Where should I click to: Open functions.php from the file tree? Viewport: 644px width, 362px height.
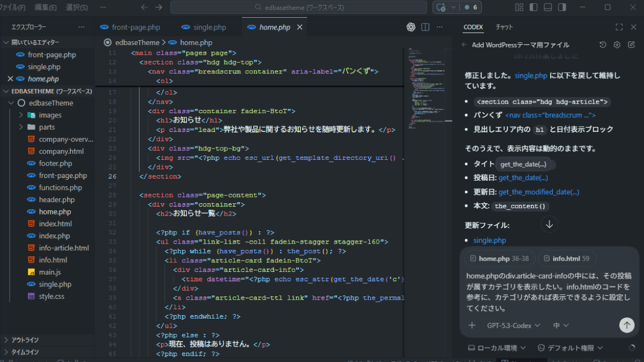[x=60, y=188]
